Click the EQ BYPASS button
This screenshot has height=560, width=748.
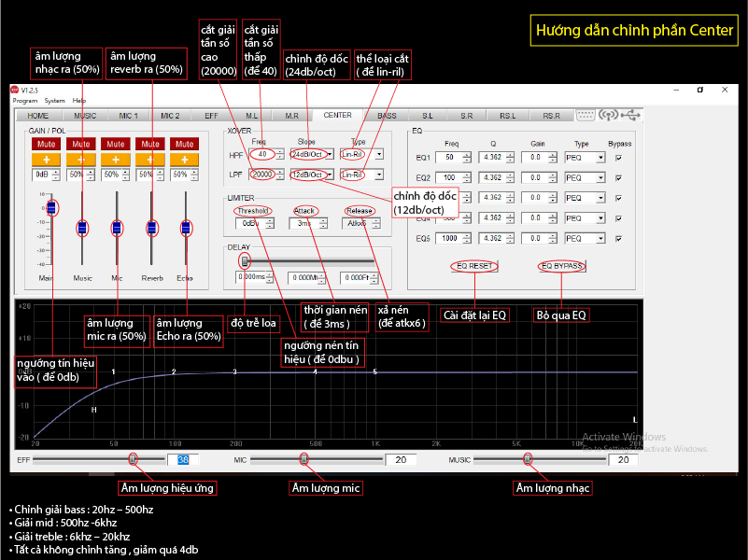[562, 266]
